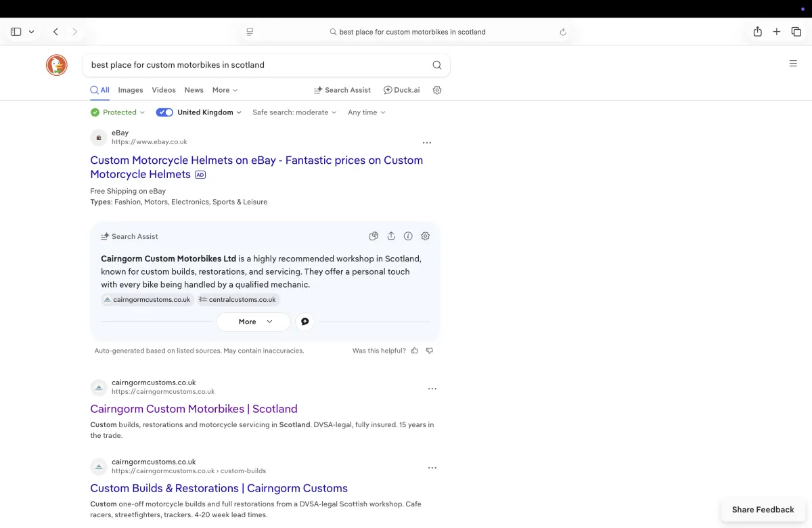Switch to the News tab

coord(194,90)
